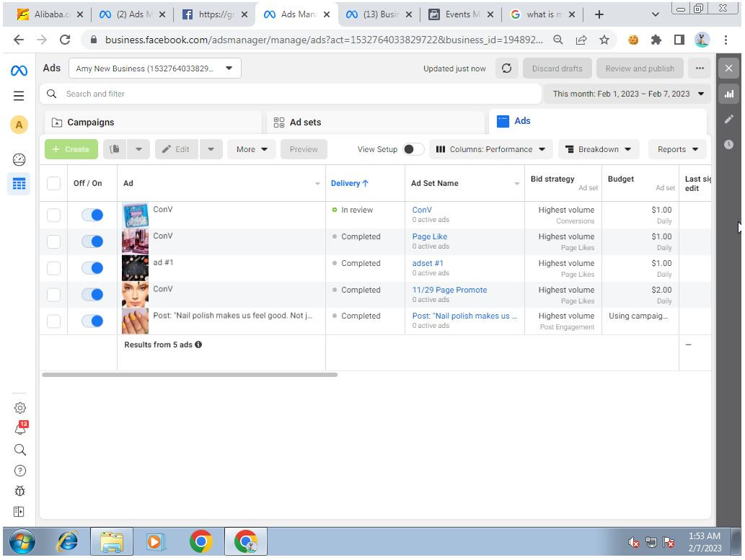Open the account overview gauge icon
The width and height of the screenshot is (745, 560).
click(19, 159)
